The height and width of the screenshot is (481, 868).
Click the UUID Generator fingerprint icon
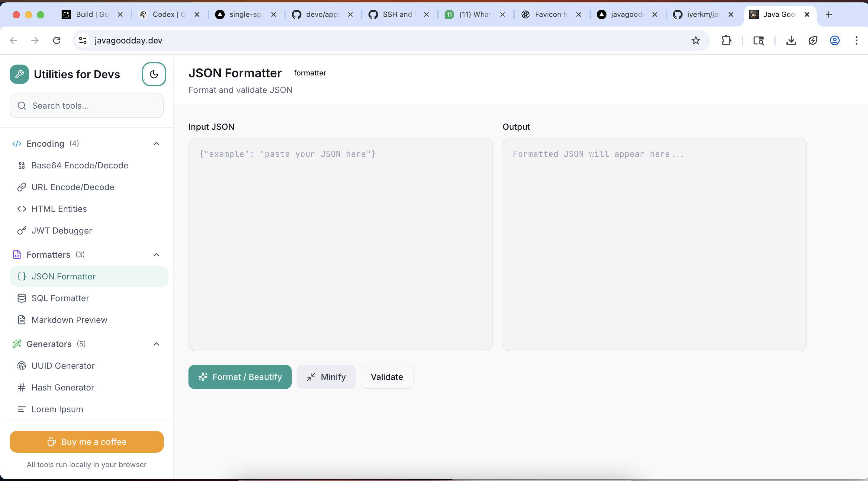coord(21,366)
